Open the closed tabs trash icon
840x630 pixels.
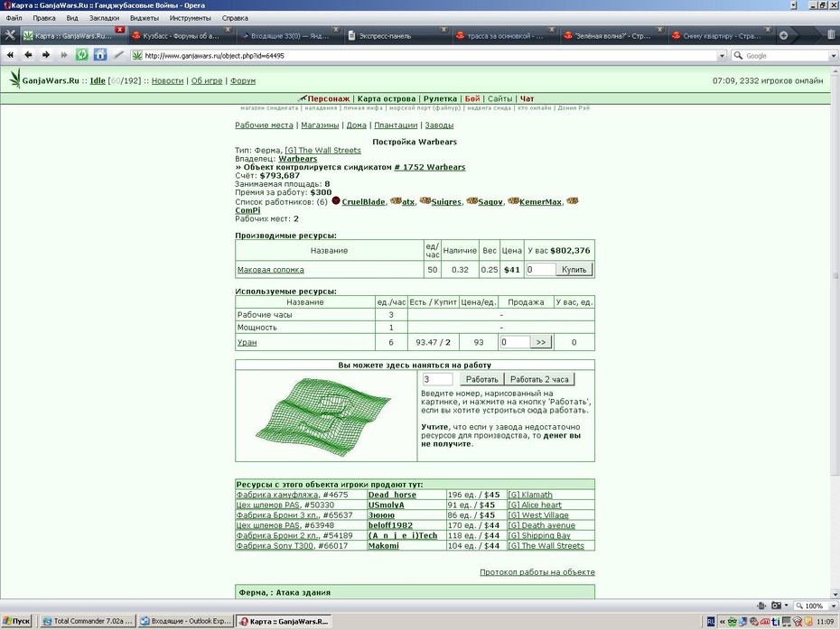click(831, 35)
